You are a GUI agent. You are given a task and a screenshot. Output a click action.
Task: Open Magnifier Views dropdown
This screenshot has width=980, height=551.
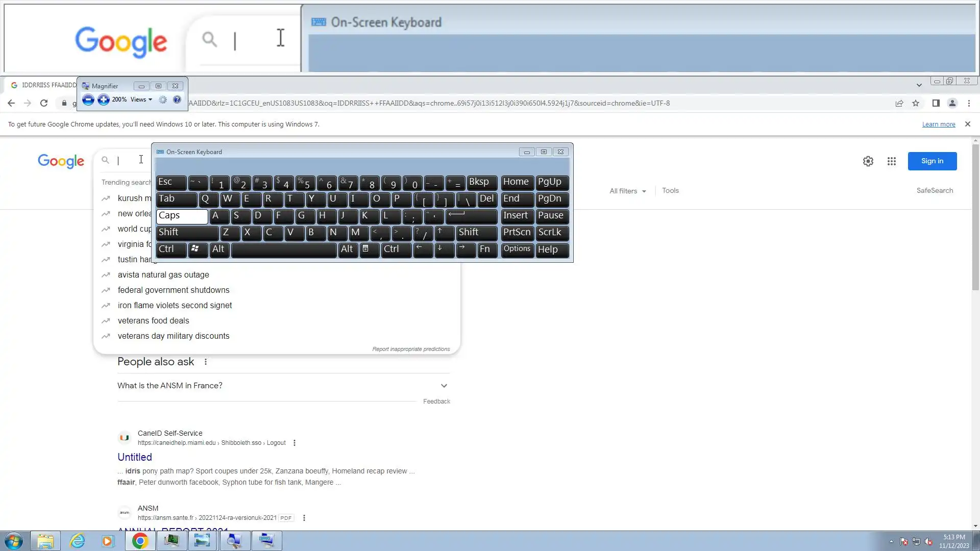(141, 100)
